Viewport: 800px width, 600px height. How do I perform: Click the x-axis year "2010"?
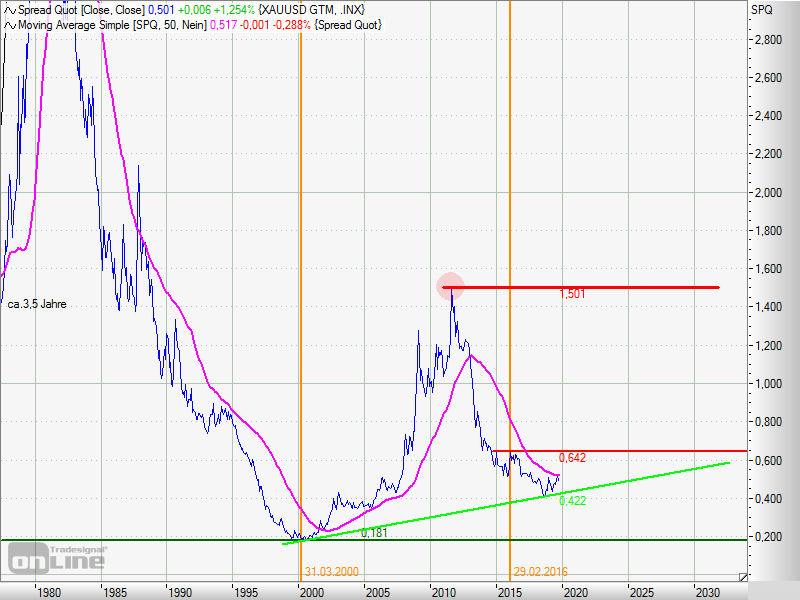click(x=444, y=593)
